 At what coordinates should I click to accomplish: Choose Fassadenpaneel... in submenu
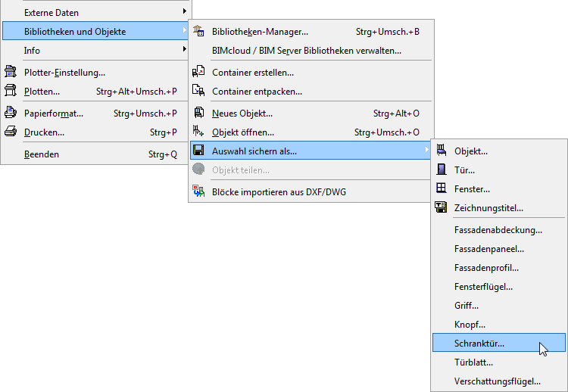[x=499, y=249]
